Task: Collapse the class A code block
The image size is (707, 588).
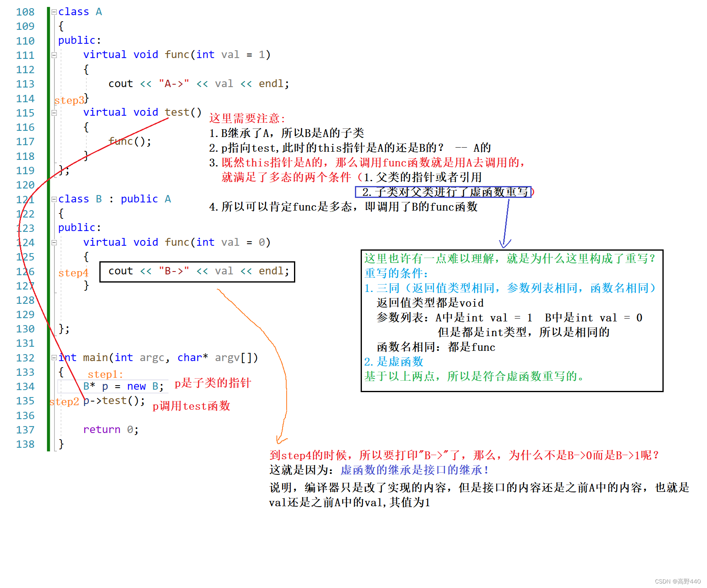Action: [54, 12]
